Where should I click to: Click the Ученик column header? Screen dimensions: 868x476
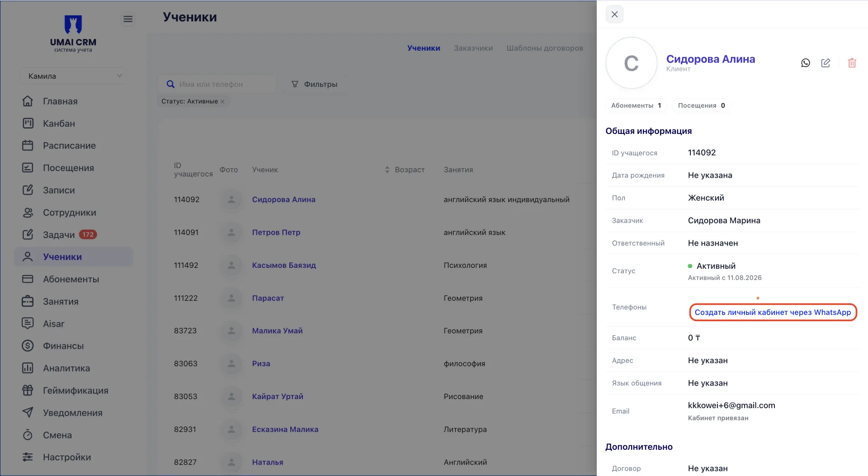(x=265, y=170)
